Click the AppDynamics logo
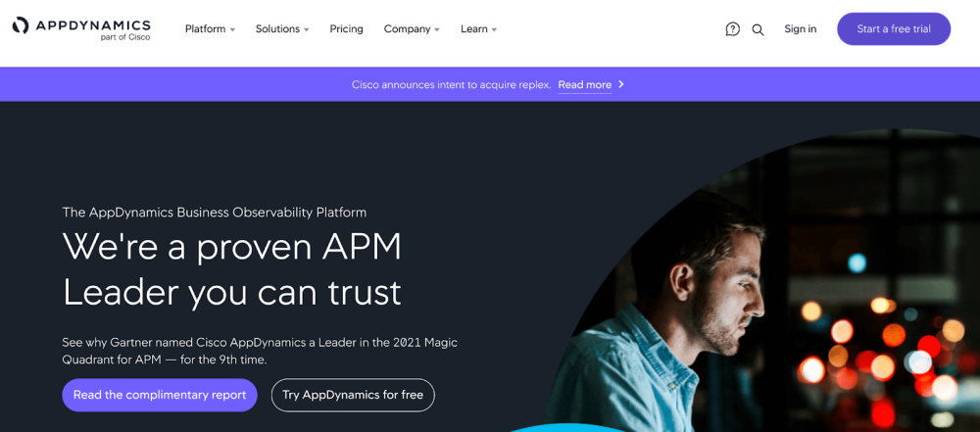Viewport: 980px width, 432px height. tap(81, 28)
